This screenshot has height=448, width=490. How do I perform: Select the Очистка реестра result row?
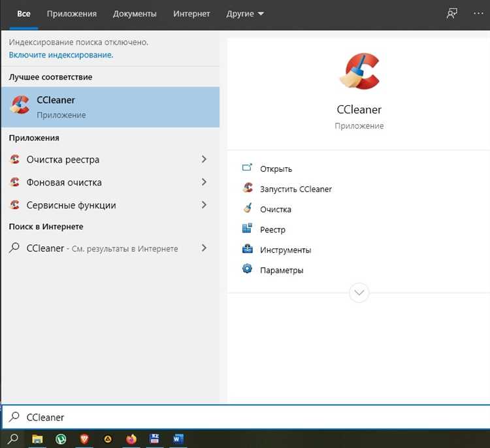coord(110,159)
